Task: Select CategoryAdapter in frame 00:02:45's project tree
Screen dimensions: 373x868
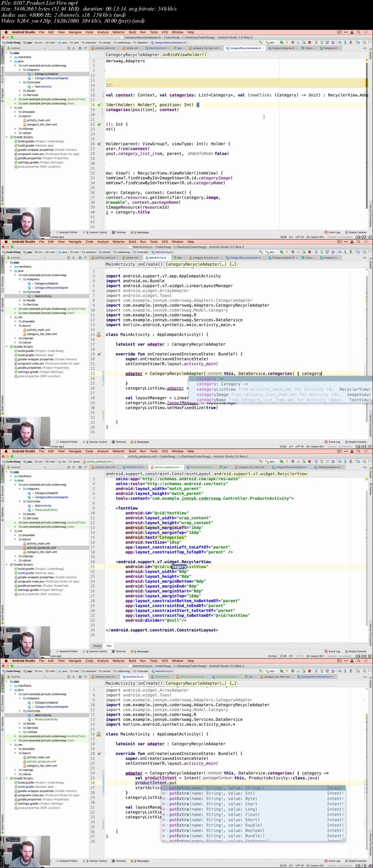Action: click(x=46, y=74)
